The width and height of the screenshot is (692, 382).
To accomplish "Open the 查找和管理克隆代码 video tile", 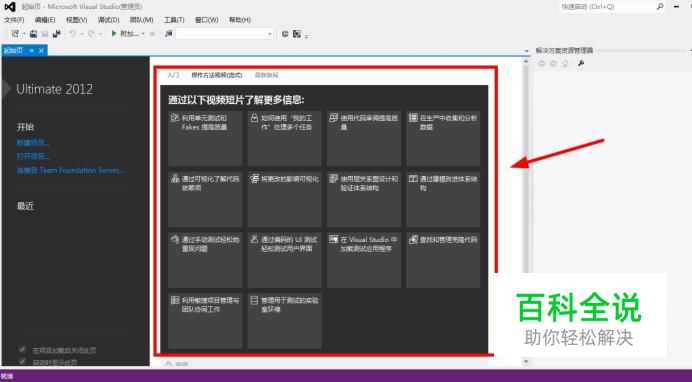I will 444,260.
